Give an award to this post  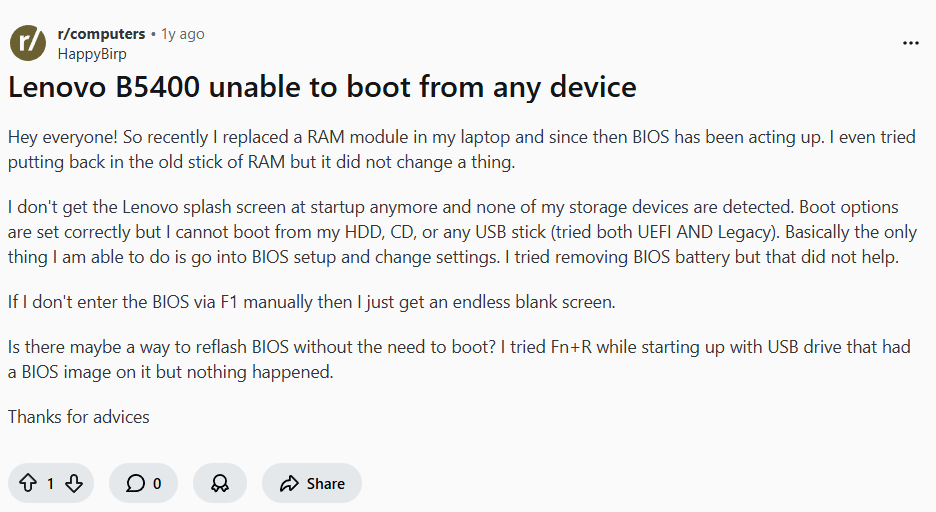(220, 484)
